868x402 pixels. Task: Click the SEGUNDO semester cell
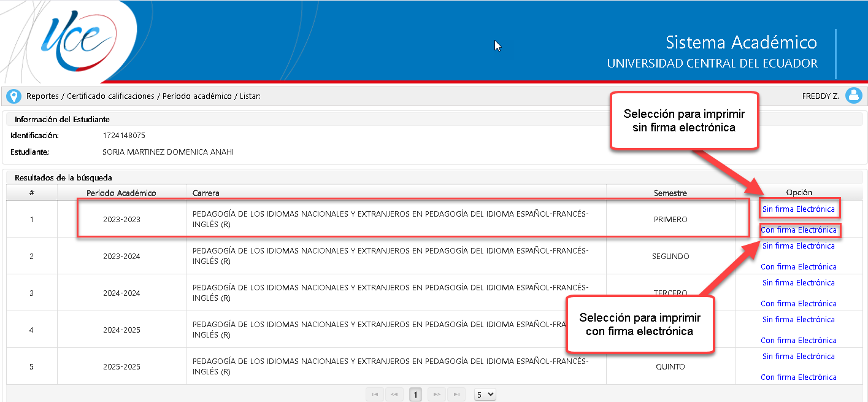point(670,256)
